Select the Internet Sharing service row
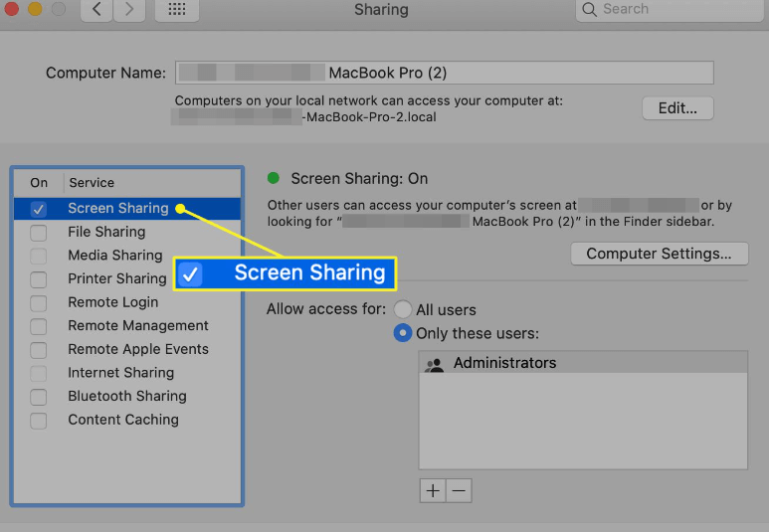769x532 pixels. point(127,373)
